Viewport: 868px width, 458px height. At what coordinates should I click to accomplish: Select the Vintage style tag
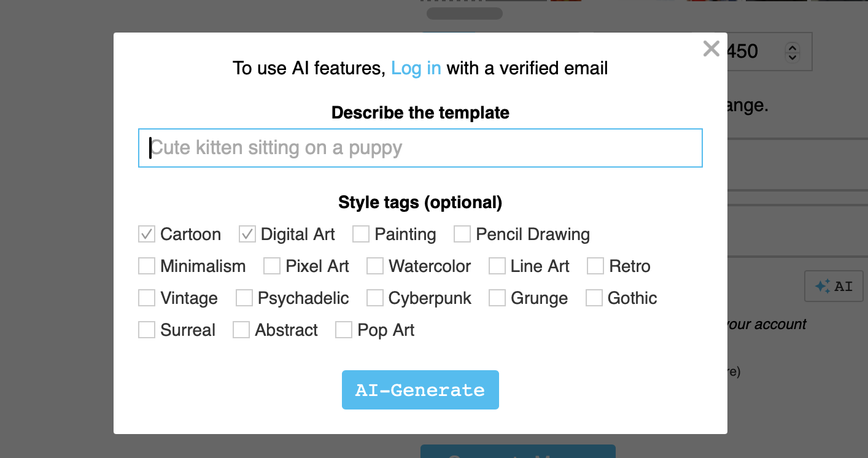pyautogui.click(x=146, y=298)
